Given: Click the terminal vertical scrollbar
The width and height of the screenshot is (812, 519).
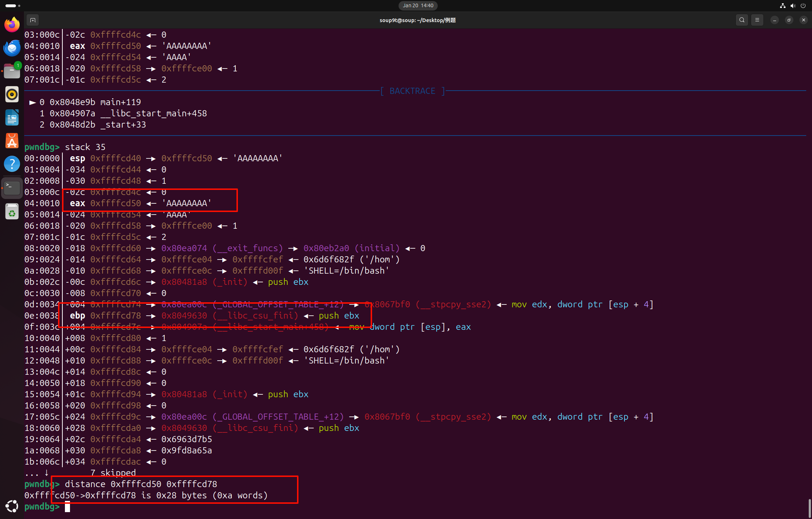Looking at the screenshot, I should [809, 508].
